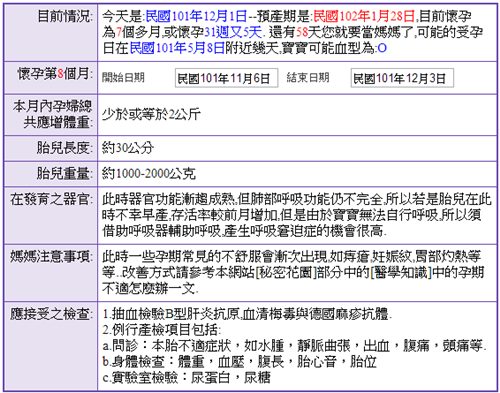Click the 胎兒長度 row label

pos(64,148)
